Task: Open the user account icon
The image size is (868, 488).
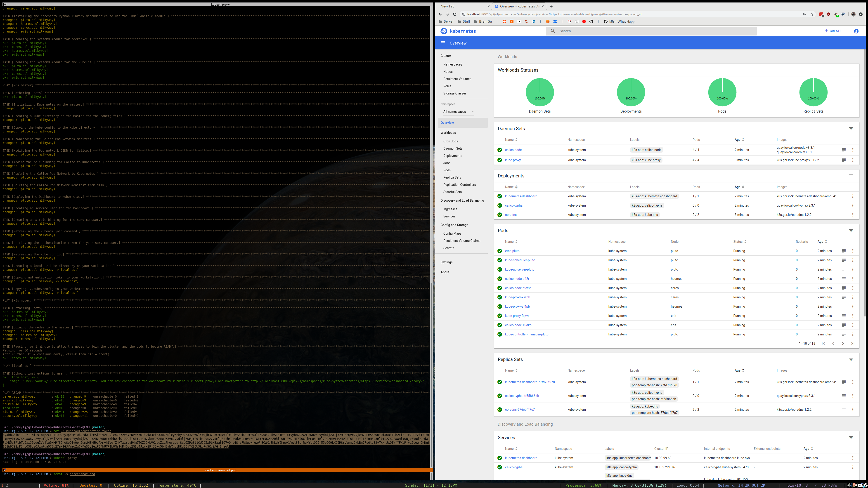Action: coord(856,31)
